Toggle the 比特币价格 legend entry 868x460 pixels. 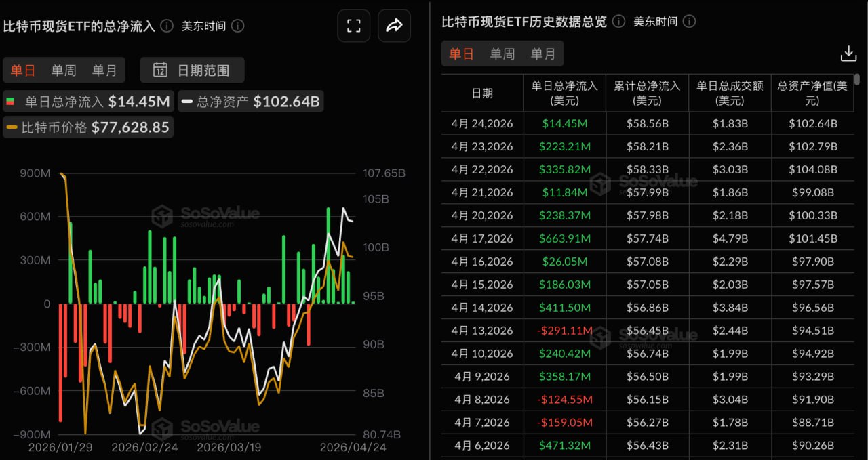[x=88, y=127]
